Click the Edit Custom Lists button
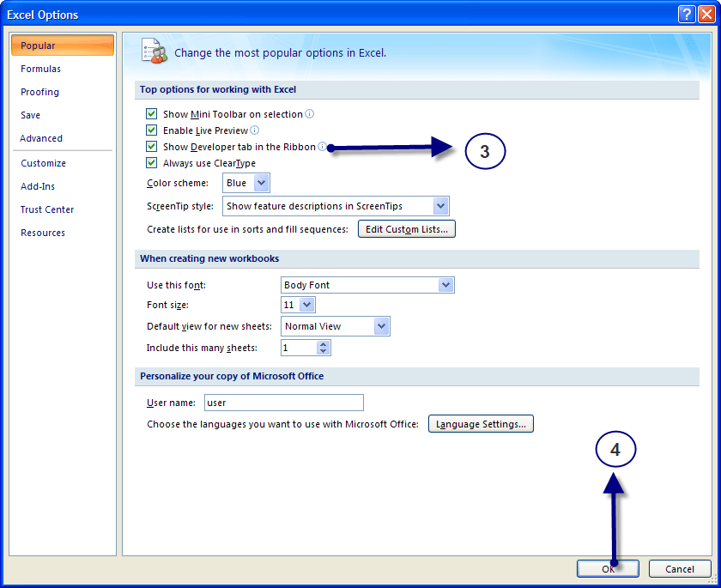Screen dimensions: 721x588 pyautogui.click(x=406, y=228)
